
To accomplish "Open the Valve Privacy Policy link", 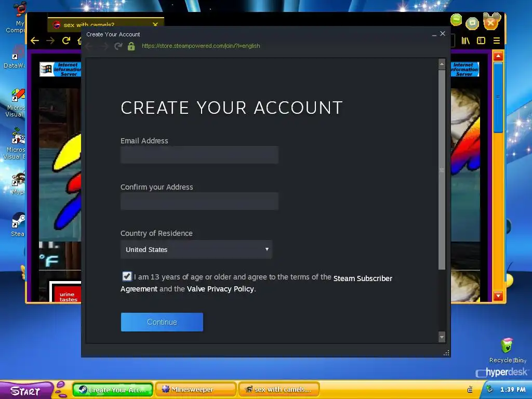I will coord(220,289).
